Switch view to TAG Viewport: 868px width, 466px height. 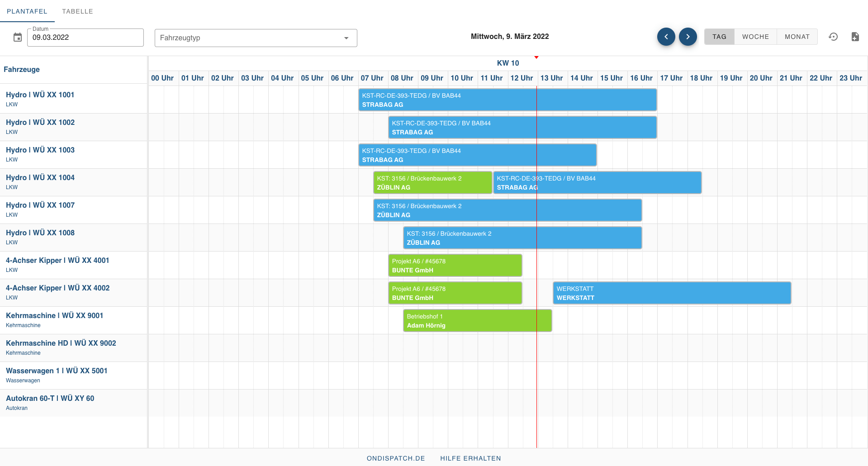coord(719,37)
